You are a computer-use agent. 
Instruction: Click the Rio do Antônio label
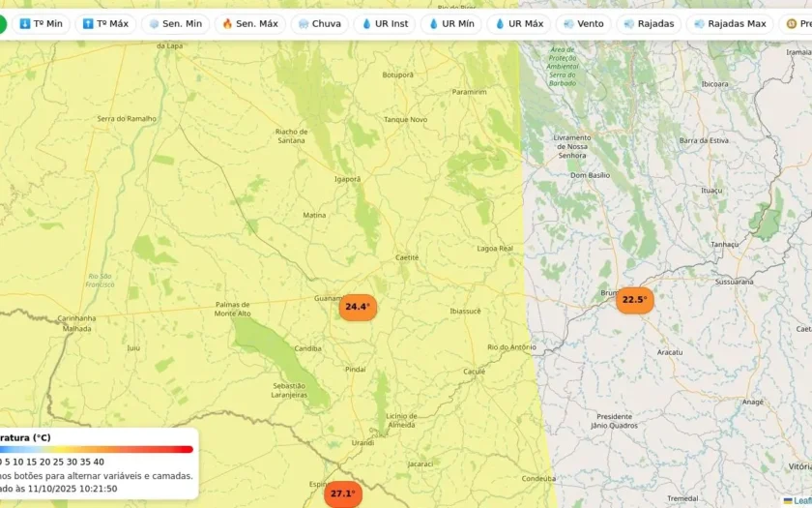[511, 347]
